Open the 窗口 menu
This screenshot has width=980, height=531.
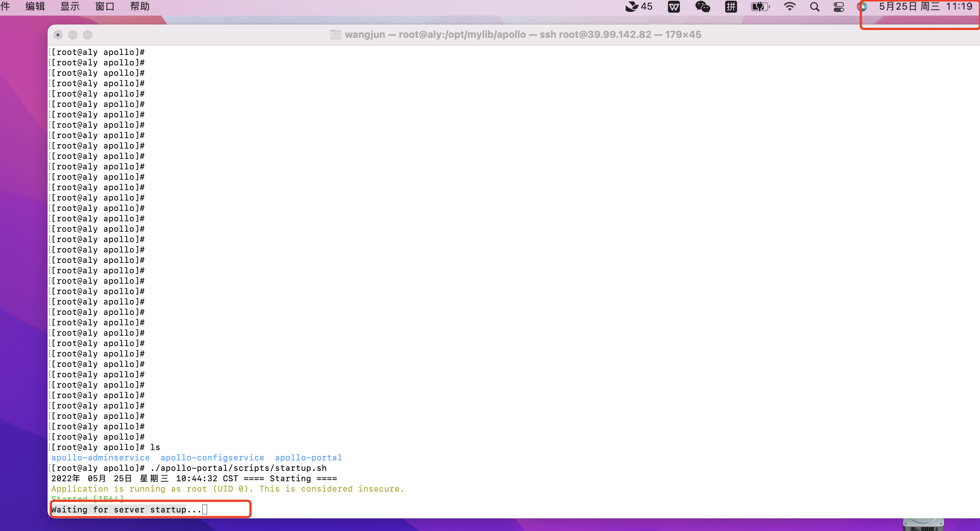pyautogui.click(x=104, y=6)
